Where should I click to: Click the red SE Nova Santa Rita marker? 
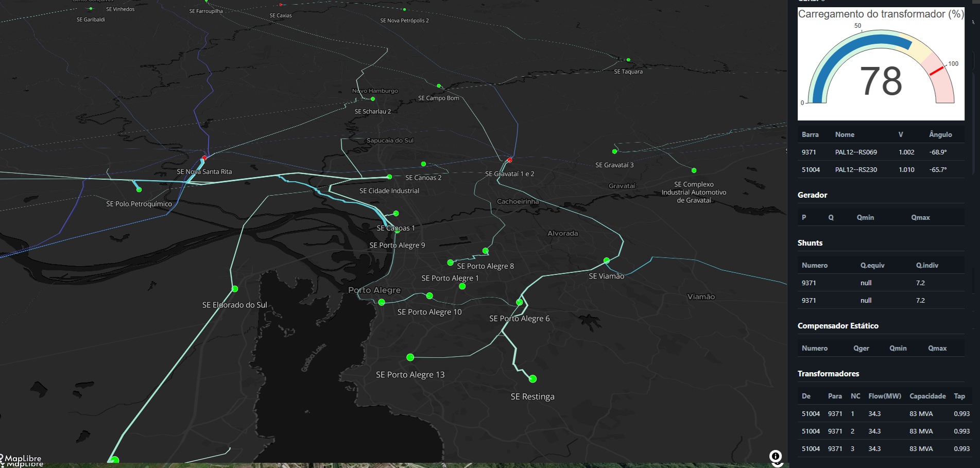pos(204,158)
